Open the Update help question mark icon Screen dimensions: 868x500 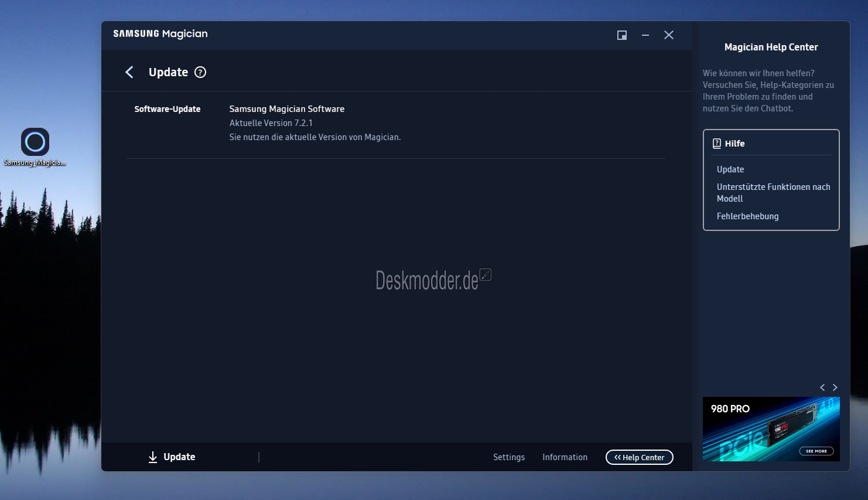(x=200, y=72)
